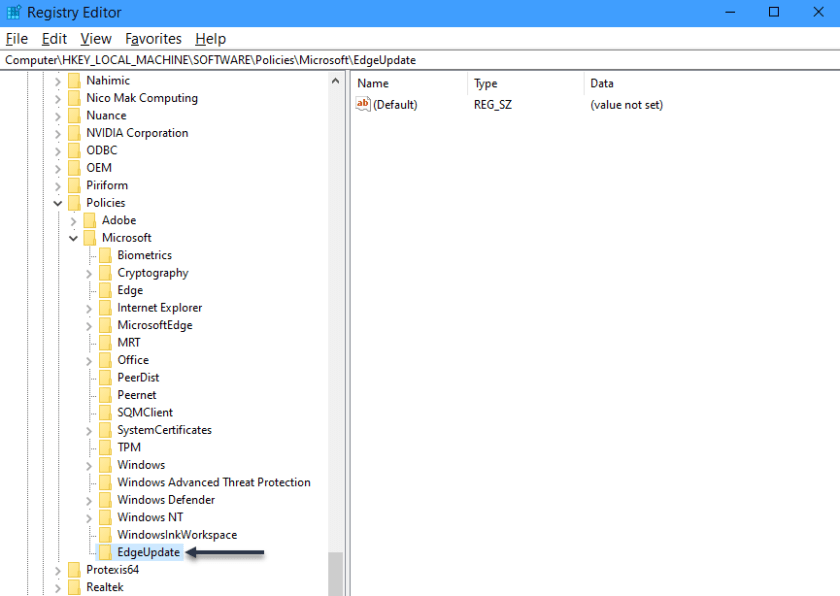Screen dimensions: 840x596
Task: Open the Edit menu
Action: pyautogui.click(x=54, y=38)
